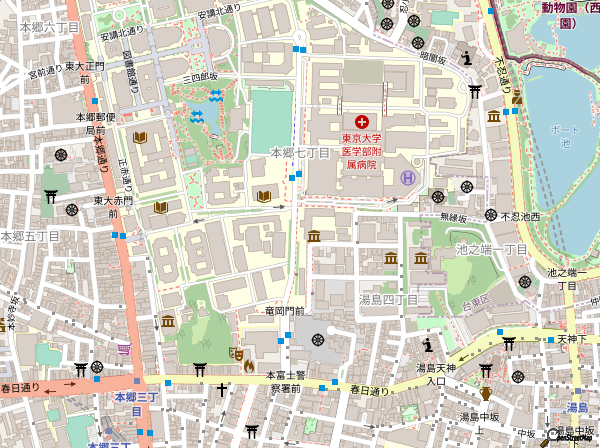Click the church cross icon on Kasuga-dori

(x=222, y=387)
